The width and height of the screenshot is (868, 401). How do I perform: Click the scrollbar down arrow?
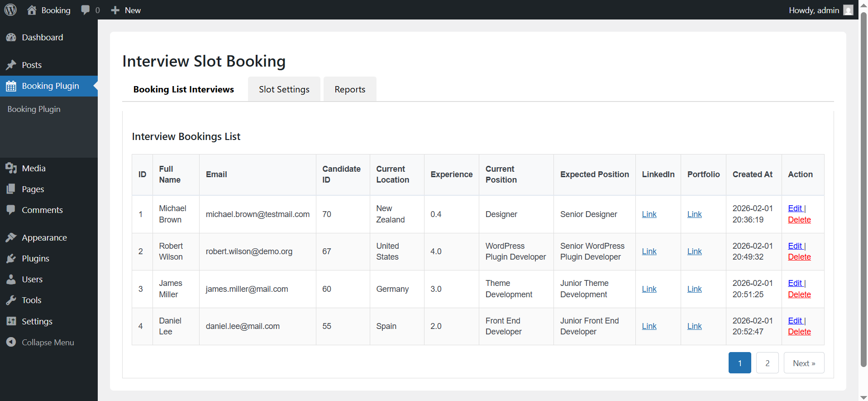(x=863, y=397)
